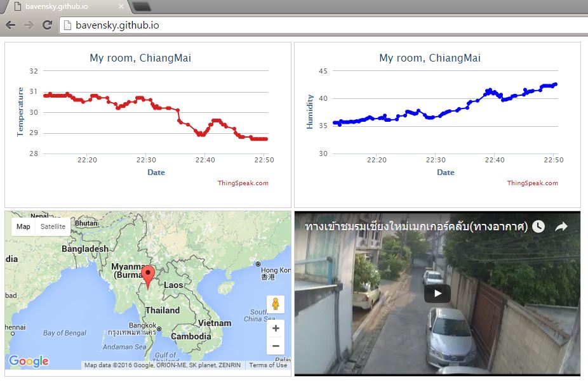Click Date label under temperature chart
Screen dimensions: 588x385
point(156,173)
